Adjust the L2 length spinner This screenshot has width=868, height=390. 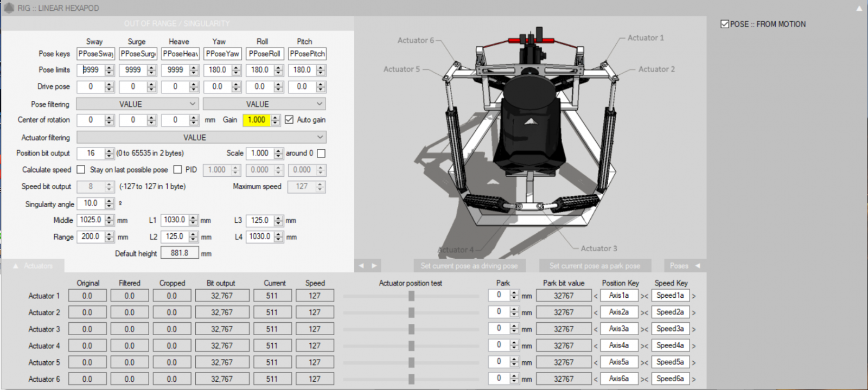tap(193, 236)
